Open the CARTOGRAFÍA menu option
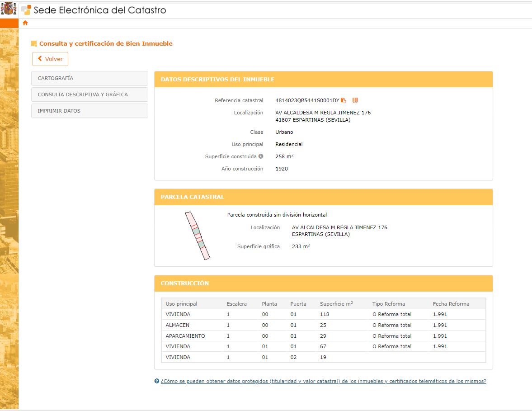 point(89,78)
